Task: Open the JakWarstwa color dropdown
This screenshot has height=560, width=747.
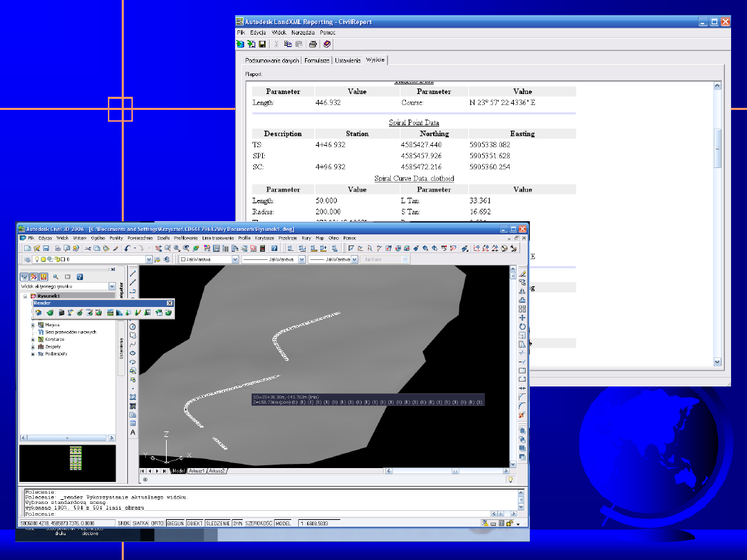Action: [x=235, y=259]
